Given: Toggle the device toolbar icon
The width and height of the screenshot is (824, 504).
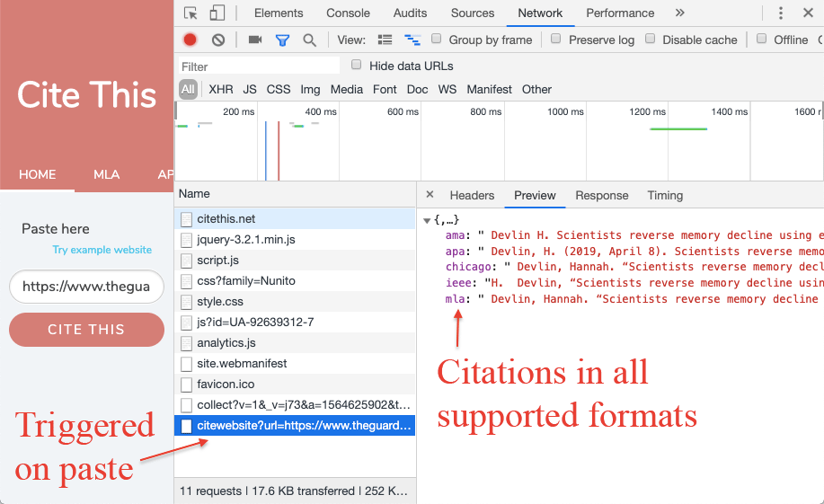Looking at the screenshot, I should [217, 13].
